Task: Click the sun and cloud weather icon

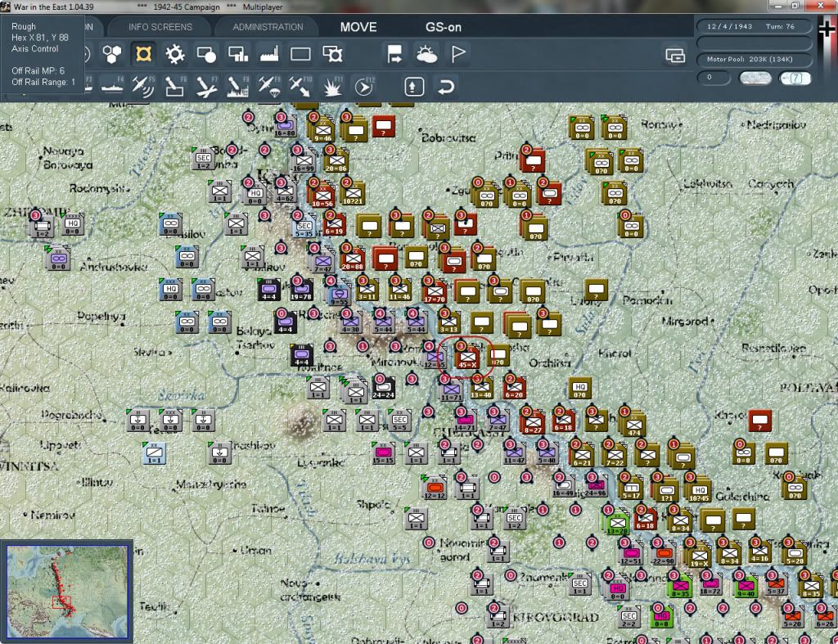Action: [x=426, y=54]
